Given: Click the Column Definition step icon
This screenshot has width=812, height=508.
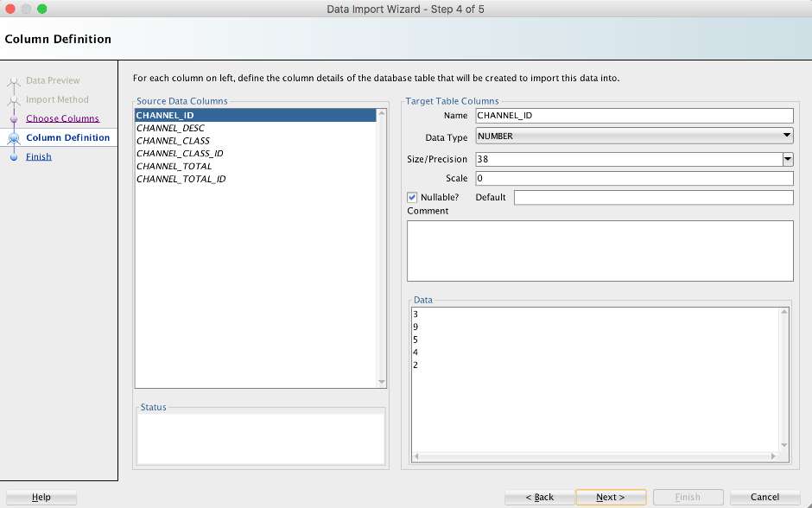Looking at the screenshot, I should click(14, 138).
